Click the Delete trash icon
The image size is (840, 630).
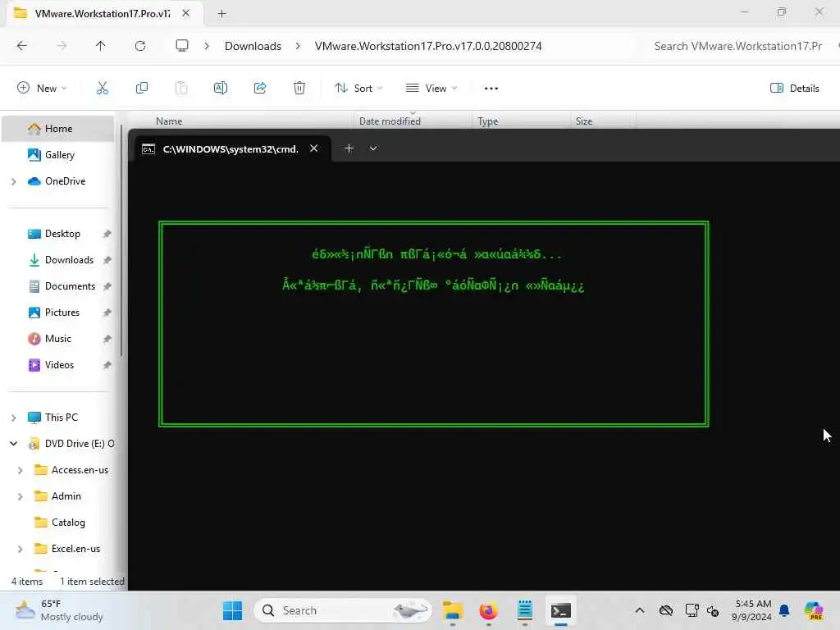[x=299, y=89]
